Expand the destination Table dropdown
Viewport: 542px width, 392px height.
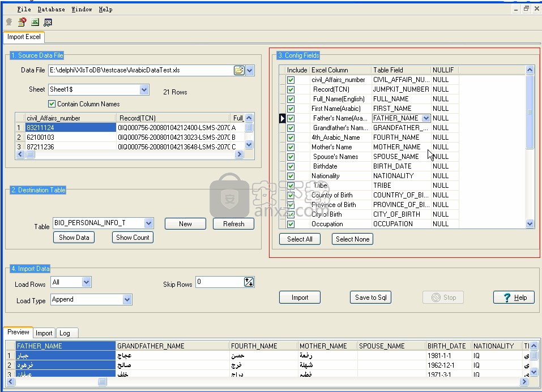(x=148, y=223)
